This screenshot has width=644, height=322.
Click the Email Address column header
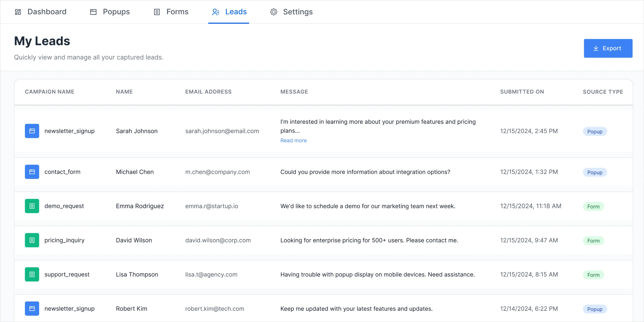(x=208, y=92)
